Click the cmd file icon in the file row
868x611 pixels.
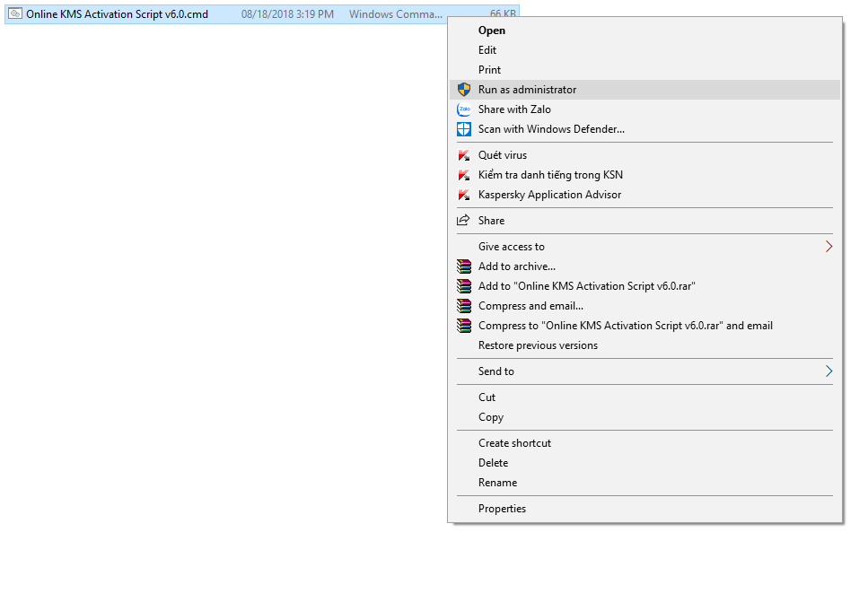click(x=14, y=13)
